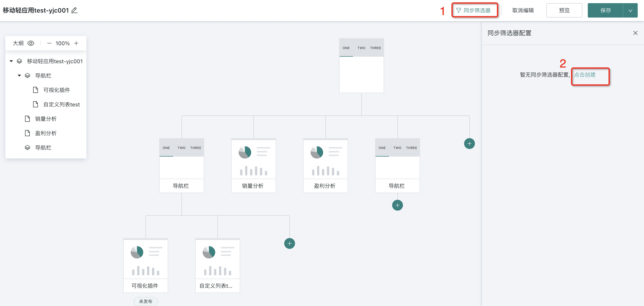Select the 销量分析 node card
Screen dimensions: 644x306
tap(253, 165)
